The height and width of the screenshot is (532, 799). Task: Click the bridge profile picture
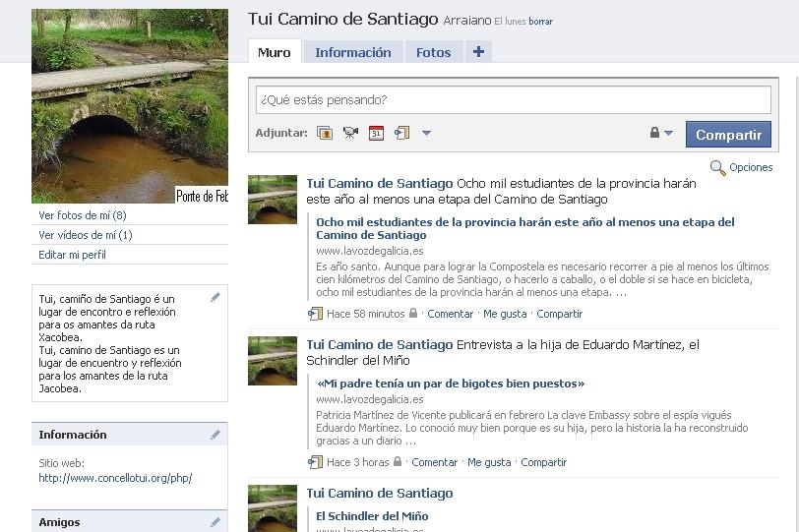pos(130,106)
